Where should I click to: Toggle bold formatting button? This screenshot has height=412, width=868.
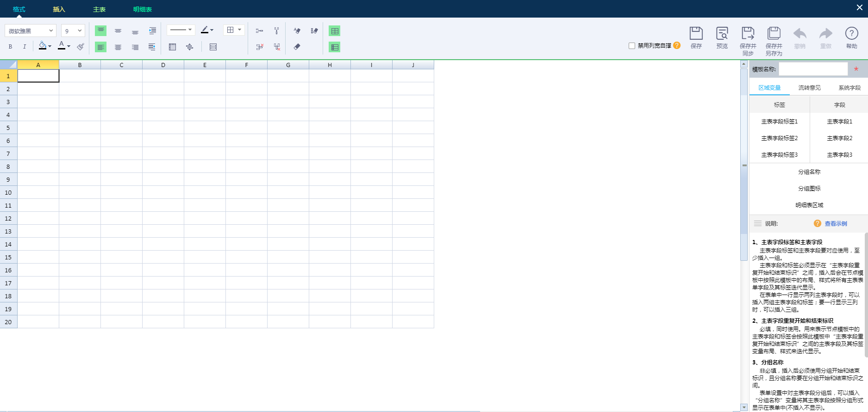(10, 47)
